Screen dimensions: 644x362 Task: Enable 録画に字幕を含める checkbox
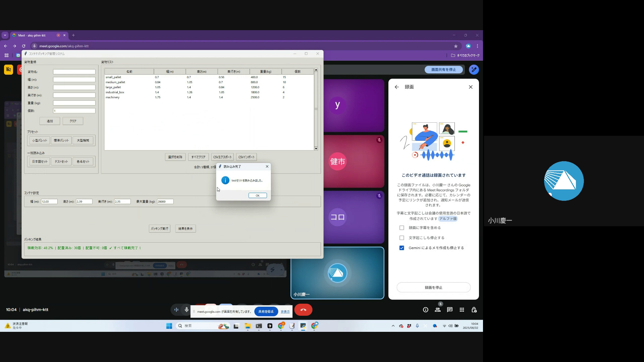401,228
